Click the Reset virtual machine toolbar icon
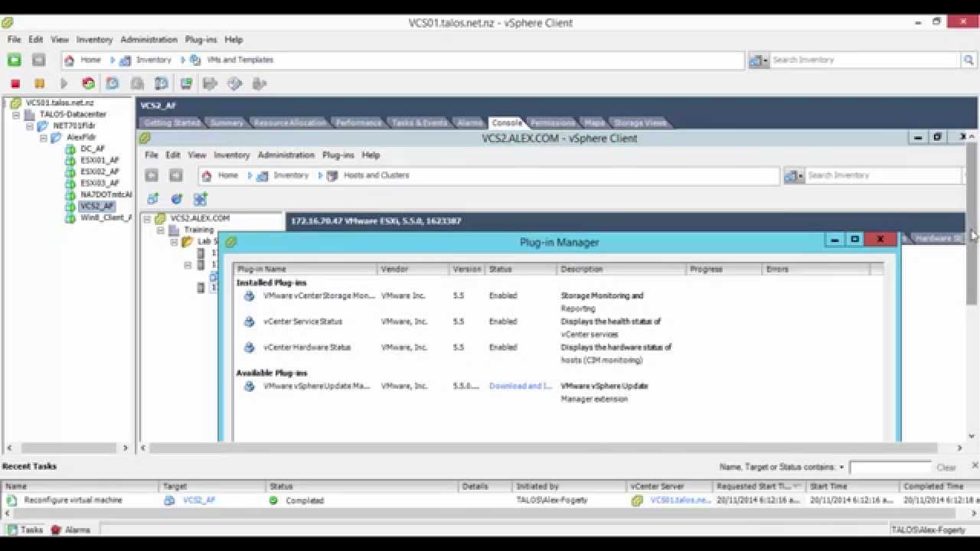This screenshot has width=980, height=551. tap(88, 83)
